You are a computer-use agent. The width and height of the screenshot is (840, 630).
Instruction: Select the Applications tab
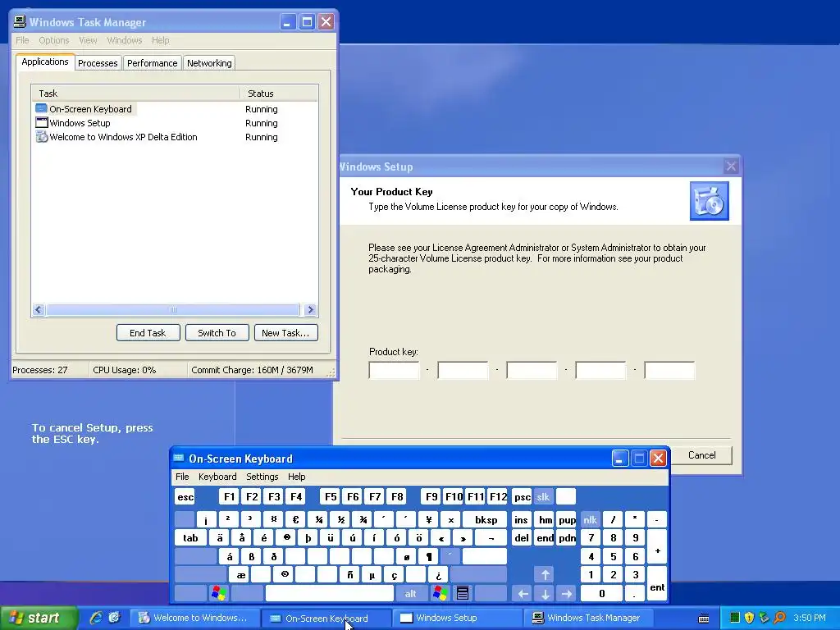tap(45, 62)
